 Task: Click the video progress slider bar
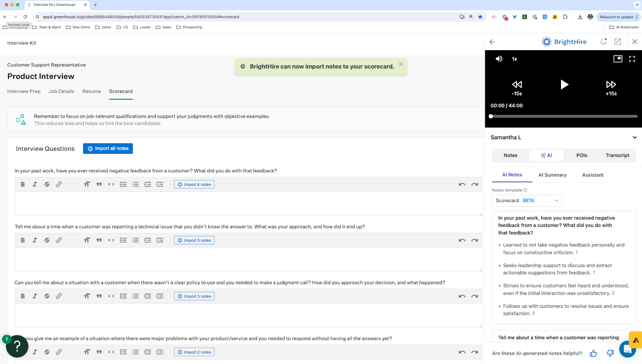point(564,116)
